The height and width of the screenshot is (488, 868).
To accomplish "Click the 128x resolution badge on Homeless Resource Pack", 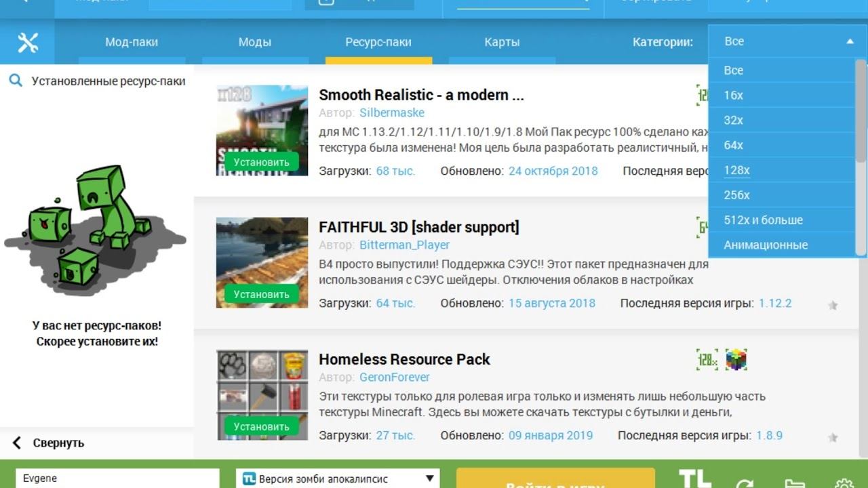I will coord(707,360).
